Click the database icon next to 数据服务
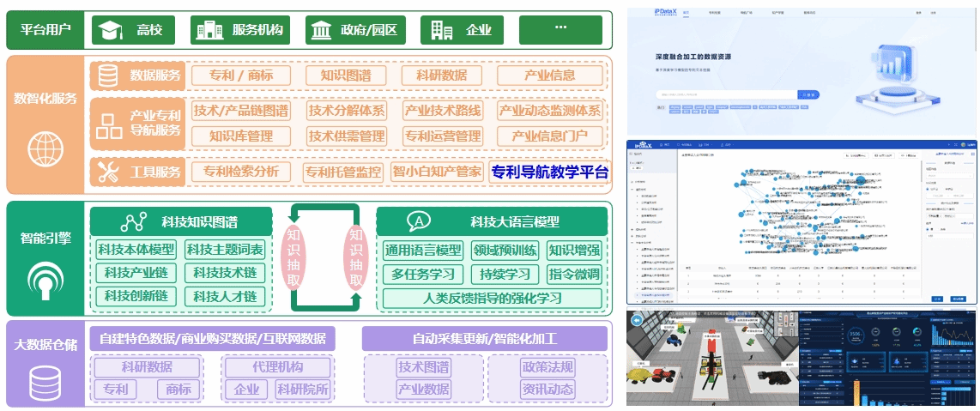This screenshot has width=980, height=411. (108, 76)
